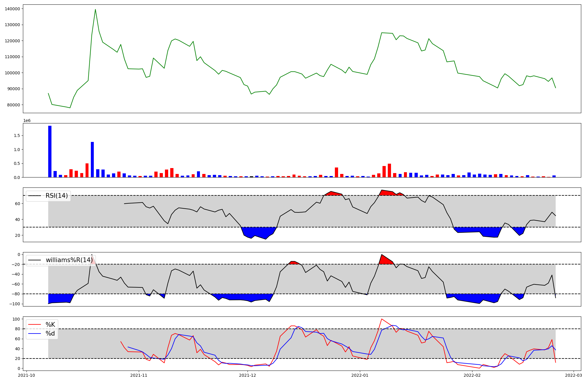The image size is (588, 382).
Task: Click the williams%R(14) legend label
Action: (x=69, y=260)
